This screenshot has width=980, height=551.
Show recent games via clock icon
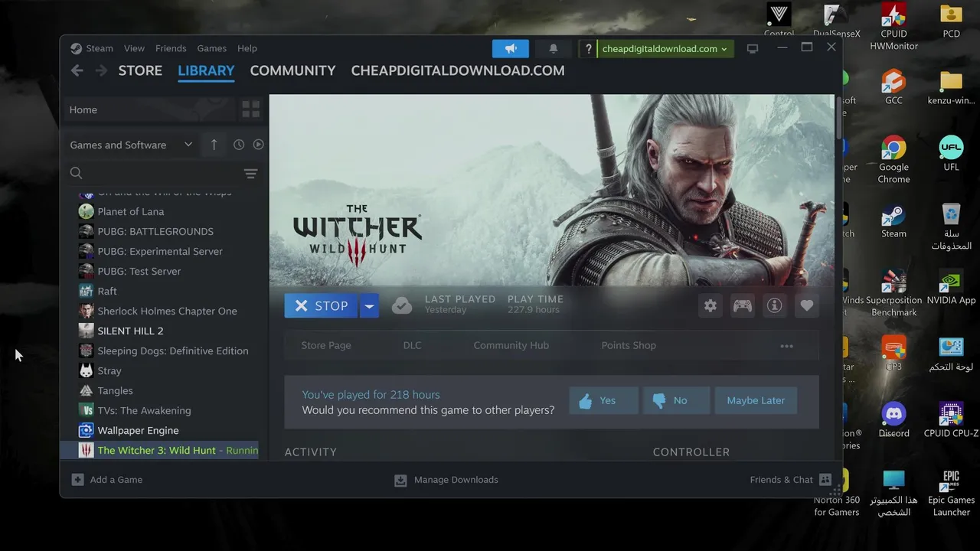click(x=239, y=145)
